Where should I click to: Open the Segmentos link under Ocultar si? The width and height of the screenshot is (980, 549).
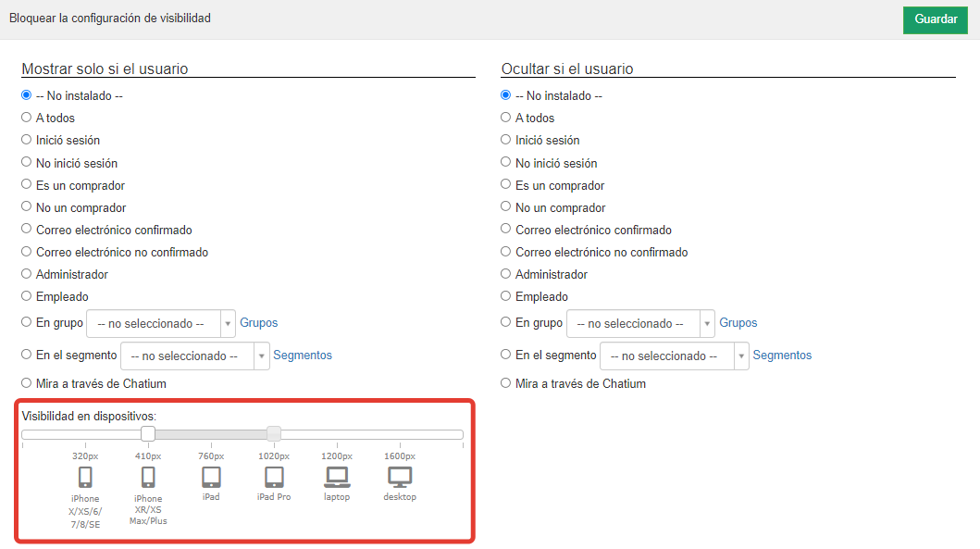point(782,356)
